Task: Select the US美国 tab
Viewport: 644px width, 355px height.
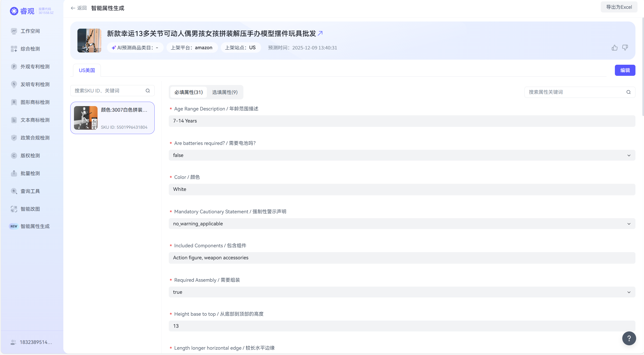Action: click(87, 70)
